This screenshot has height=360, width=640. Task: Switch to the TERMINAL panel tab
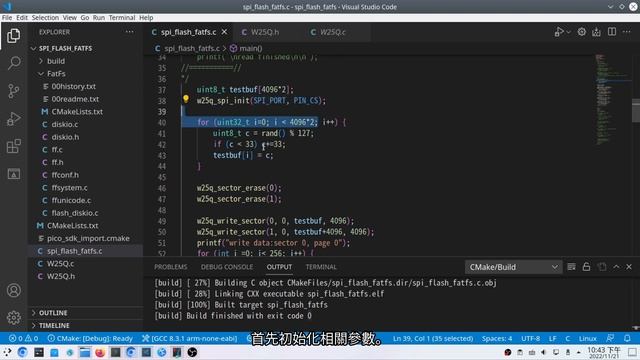(x=321, y=267)
